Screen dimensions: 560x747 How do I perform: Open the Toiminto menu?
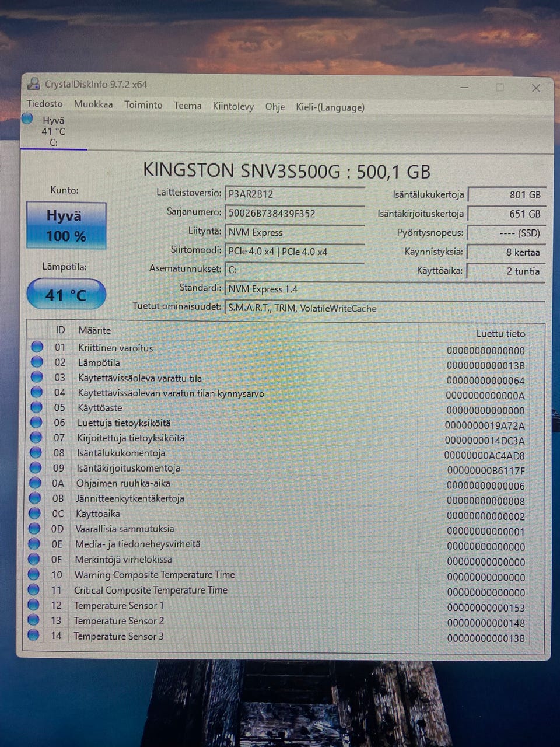pos(143,104)
